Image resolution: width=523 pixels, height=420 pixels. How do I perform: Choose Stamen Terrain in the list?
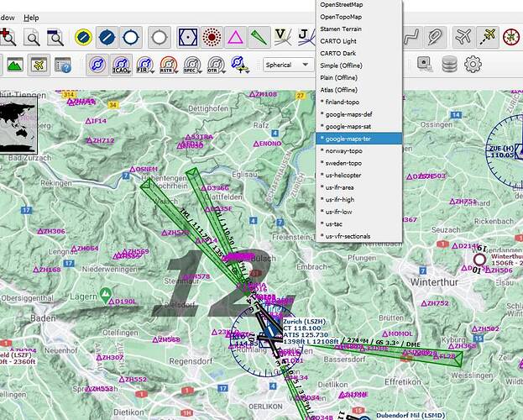pos(343,28)
